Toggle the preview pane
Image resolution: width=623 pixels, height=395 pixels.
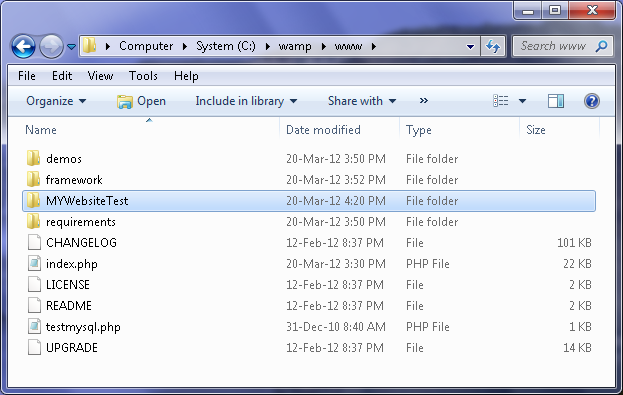555,101
